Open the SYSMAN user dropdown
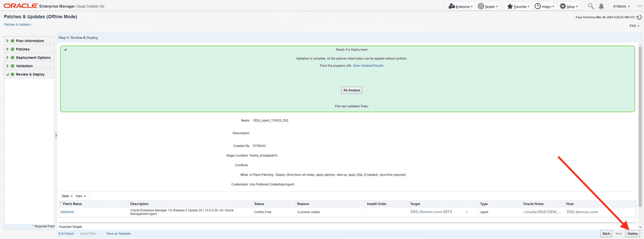 [x=621, y=6]
